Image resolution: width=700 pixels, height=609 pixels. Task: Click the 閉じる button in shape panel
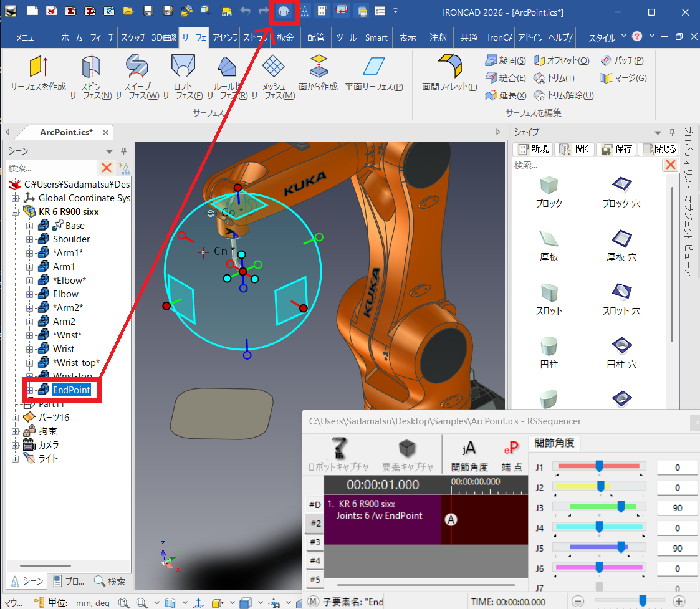pyautogui.click(x=658, y=149)
